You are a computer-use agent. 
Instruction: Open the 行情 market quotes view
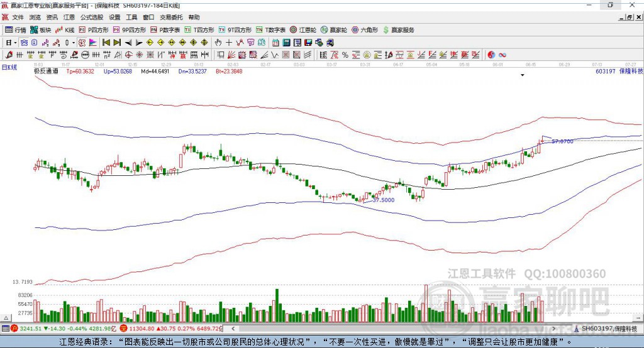click(16, 30)
